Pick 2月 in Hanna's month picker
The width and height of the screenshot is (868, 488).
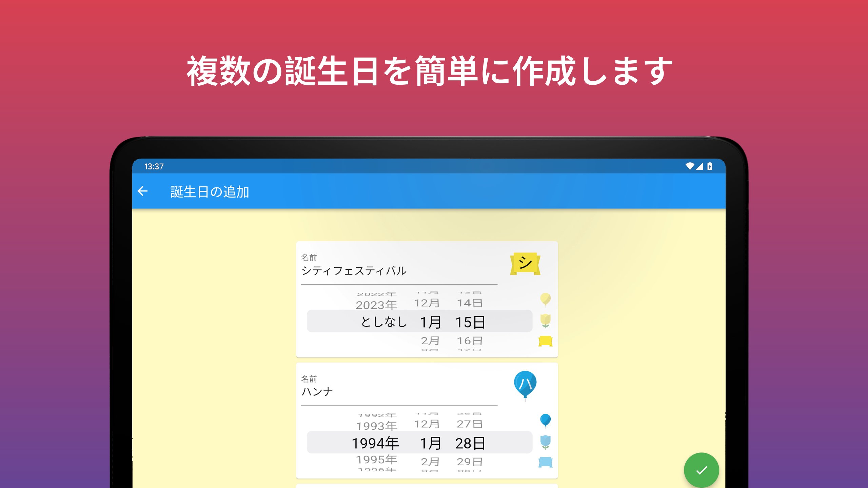point(430,462)
